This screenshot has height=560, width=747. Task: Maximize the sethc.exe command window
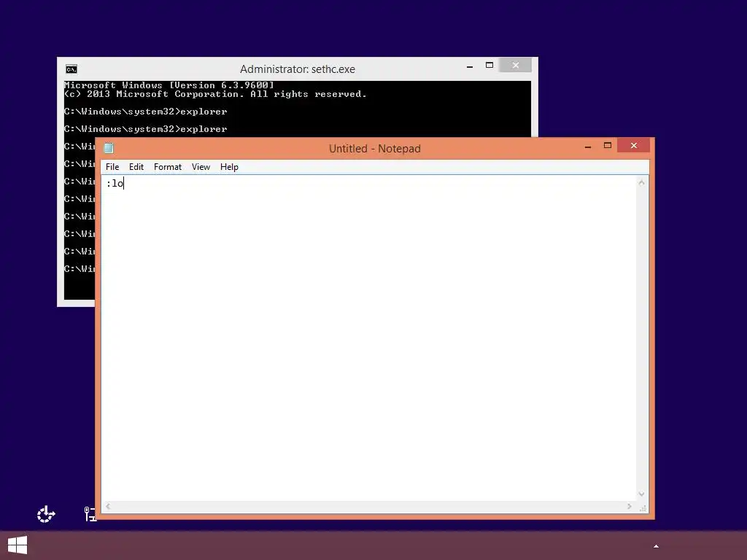tap(489, 65)
